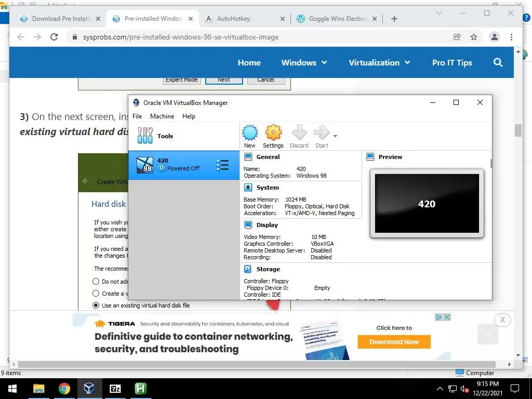This screenshot has width=532, height=399.
Task: Click the network tray icon
Action: click(453, 389)
